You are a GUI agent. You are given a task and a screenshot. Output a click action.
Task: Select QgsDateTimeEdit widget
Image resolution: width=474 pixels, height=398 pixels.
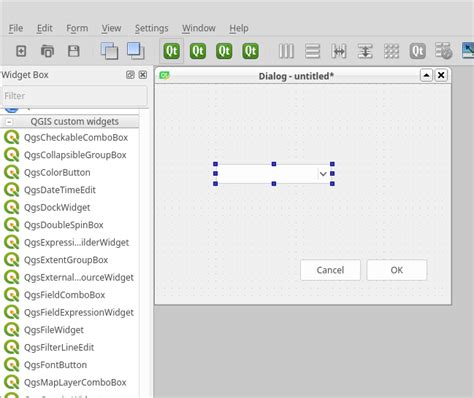[x=69, y=190]
